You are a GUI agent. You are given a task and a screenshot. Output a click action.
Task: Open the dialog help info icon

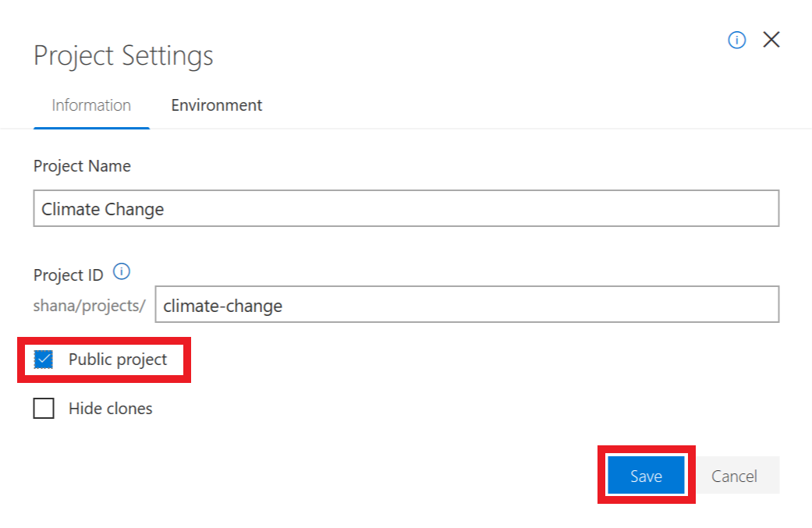(x=736, y=40)
